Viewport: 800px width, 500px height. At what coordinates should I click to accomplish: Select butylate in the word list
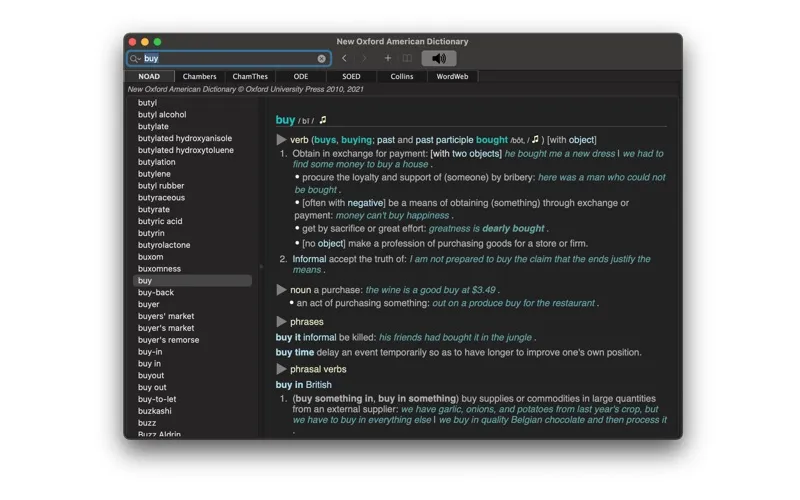click(153, 127)
